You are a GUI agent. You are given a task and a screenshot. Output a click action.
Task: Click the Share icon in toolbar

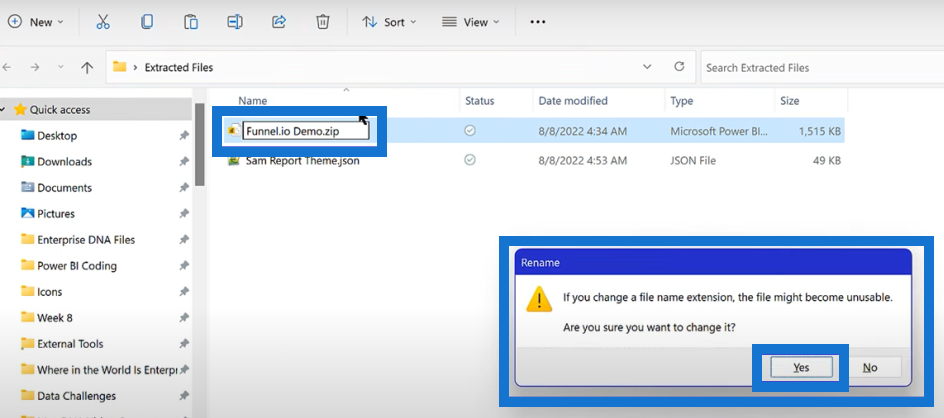pos(279,22)
